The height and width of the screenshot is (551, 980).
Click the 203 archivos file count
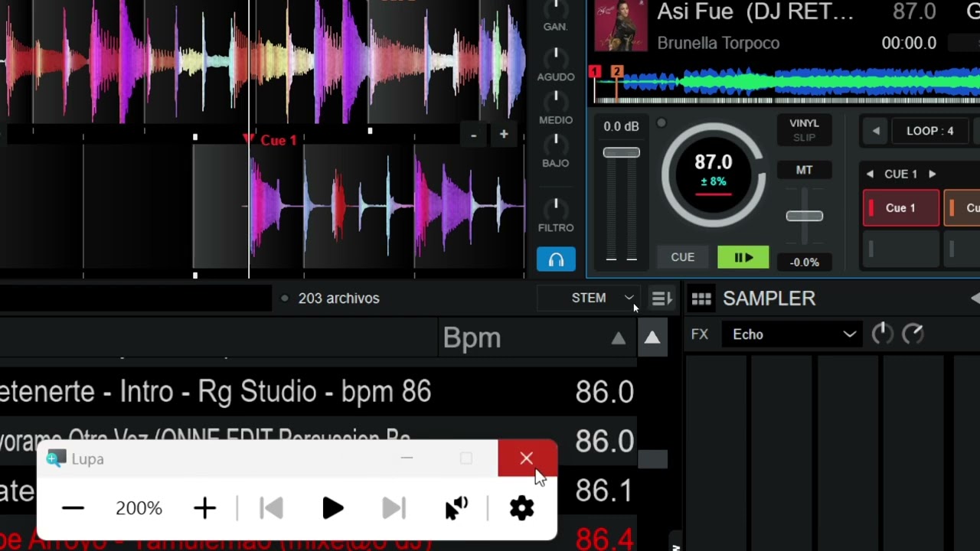(x=338, y=298)
